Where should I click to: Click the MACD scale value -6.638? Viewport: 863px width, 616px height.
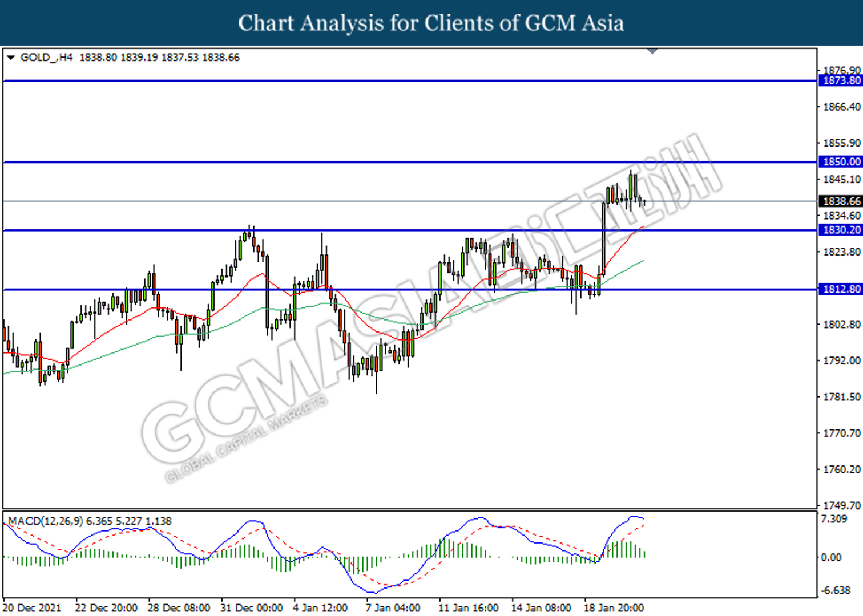836,590
